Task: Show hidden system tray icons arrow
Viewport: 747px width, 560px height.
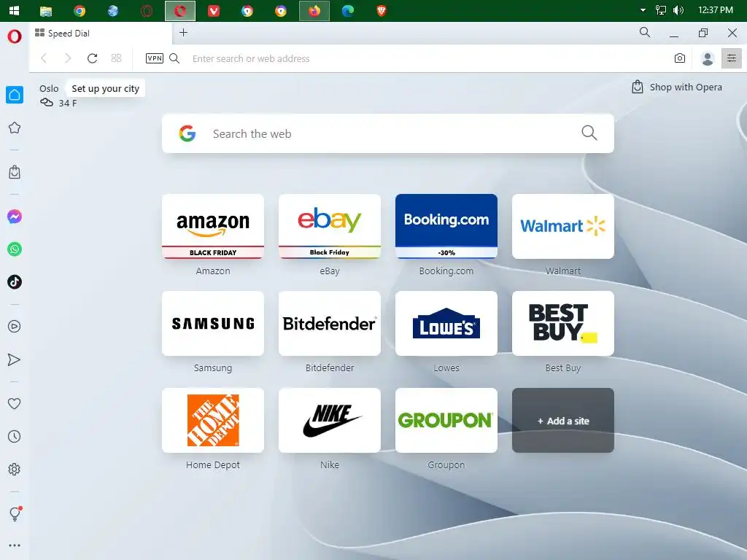Action: pyautogui.click(x=643, y=10)
